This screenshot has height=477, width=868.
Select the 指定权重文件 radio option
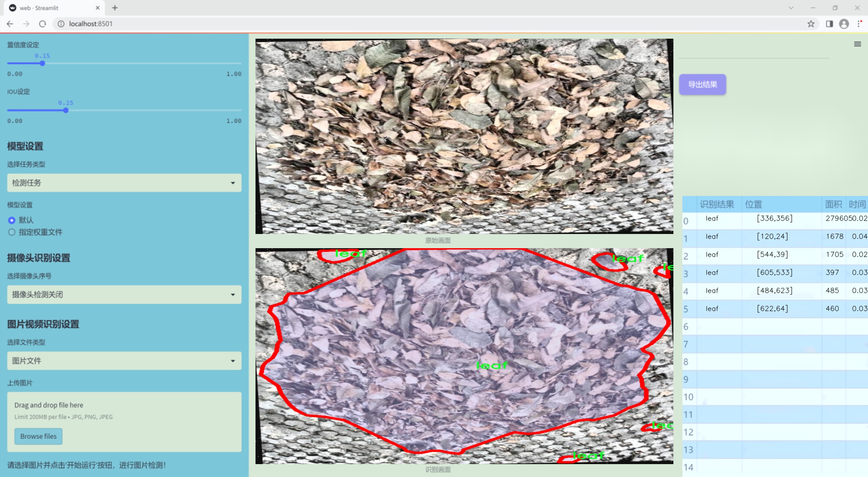tap(12, 232)
